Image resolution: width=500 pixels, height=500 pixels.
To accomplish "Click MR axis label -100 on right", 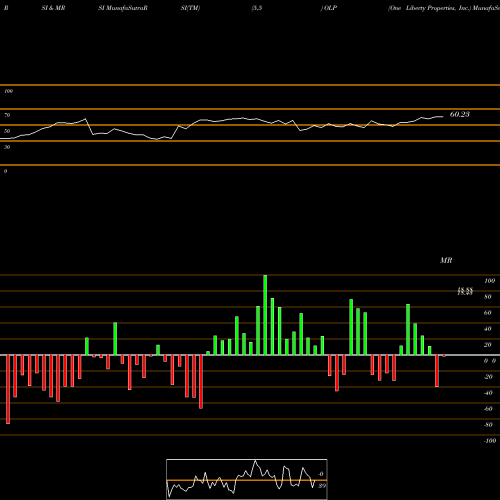I will pos(490,441).
